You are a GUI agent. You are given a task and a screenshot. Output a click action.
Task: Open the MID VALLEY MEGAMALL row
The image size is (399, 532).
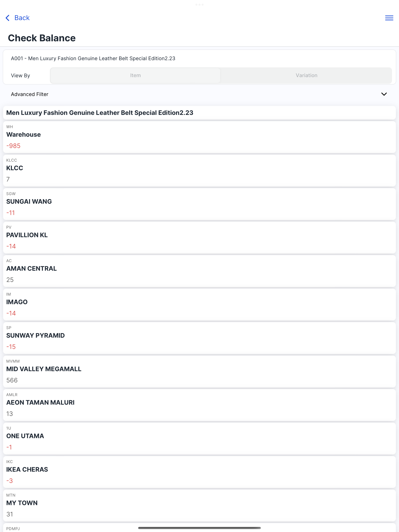tap(199, 372)
